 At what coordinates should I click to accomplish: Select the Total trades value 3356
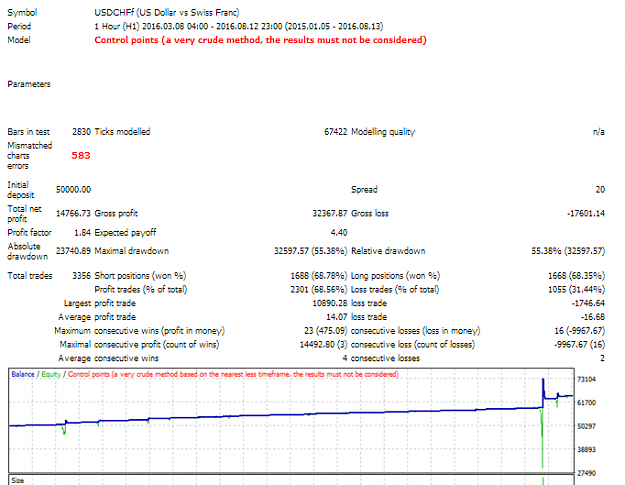tap(81, 276)
